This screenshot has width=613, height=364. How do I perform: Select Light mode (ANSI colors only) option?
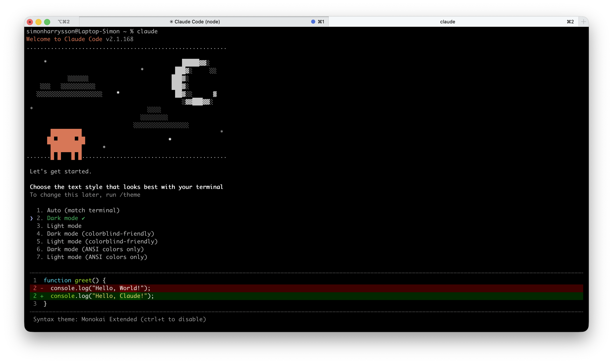92,257
